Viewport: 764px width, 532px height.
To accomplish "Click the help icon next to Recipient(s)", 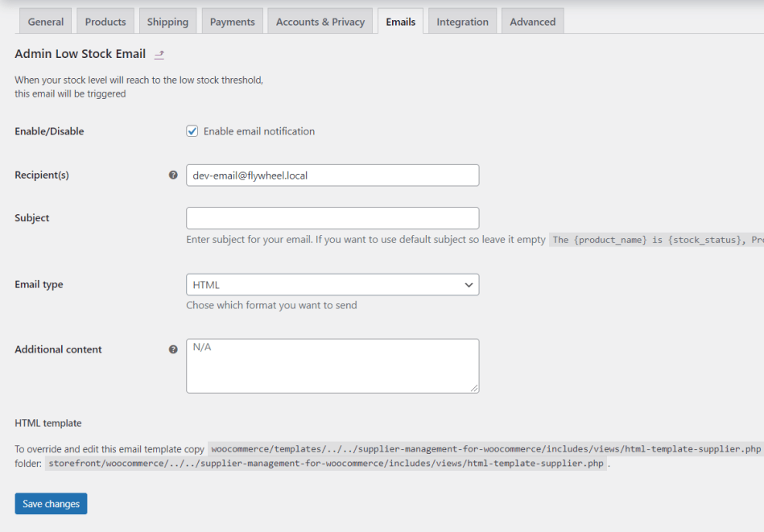I will 173,175.
